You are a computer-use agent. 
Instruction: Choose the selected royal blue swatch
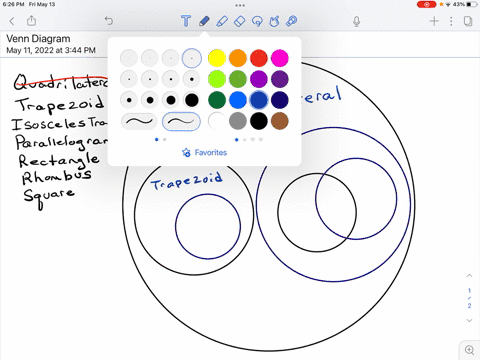pos(259,100)
